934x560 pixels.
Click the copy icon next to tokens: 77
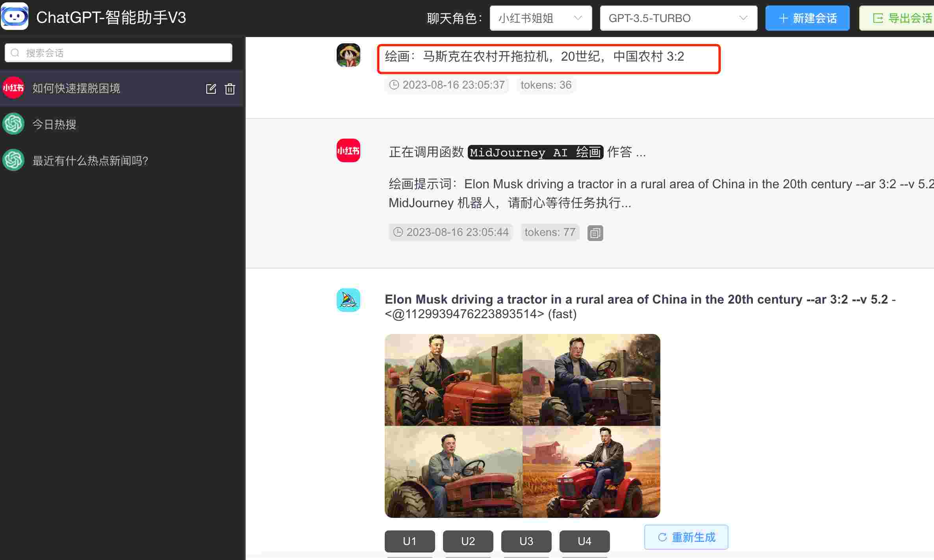point(595,233)
